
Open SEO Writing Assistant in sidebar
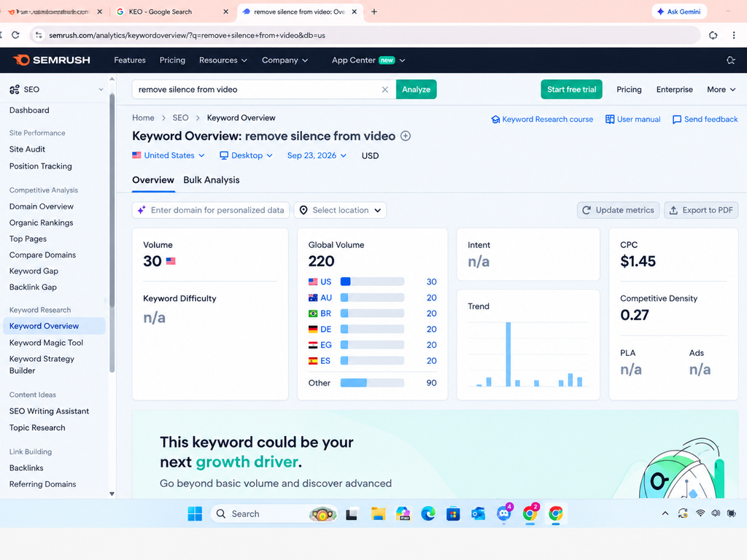(x=49, y=411)
